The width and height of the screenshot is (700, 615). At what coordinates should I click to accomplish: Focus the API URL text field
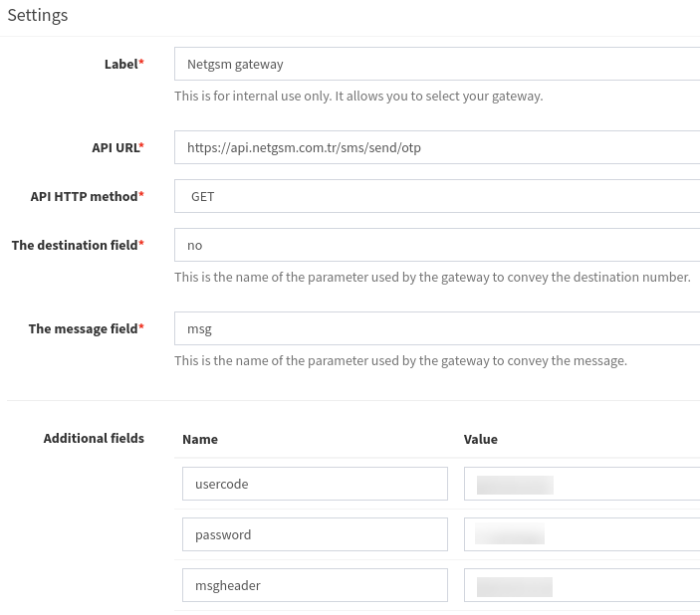click(x=436, y=147)
